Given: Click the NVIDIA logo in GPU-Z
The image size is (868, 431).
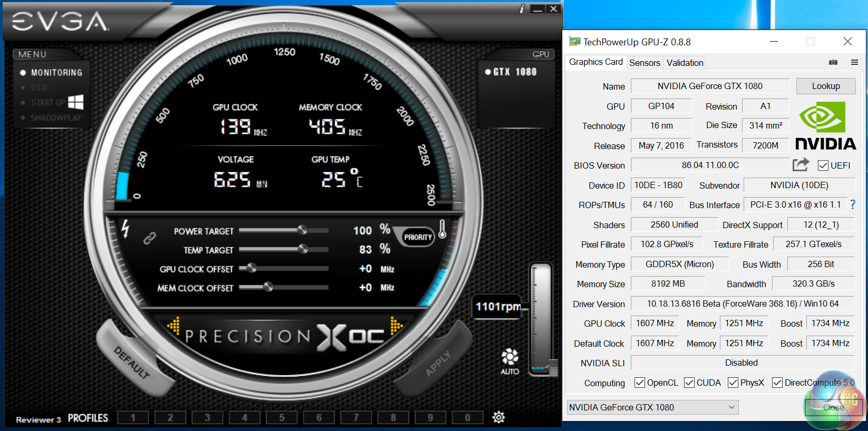Looking at the screenshot, I should pyautogui.click(x=825, y=126).
